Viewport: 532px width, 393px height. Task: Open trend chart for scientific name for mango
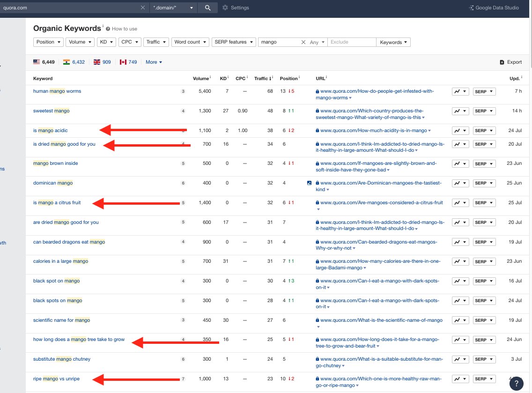(x=460, y=320)
